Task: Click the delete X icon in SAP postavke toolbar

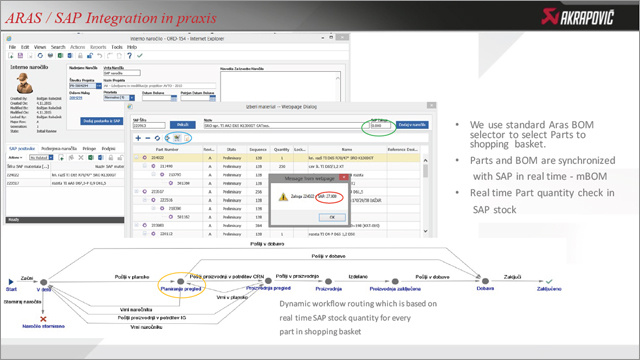Action: pos(81,158)
